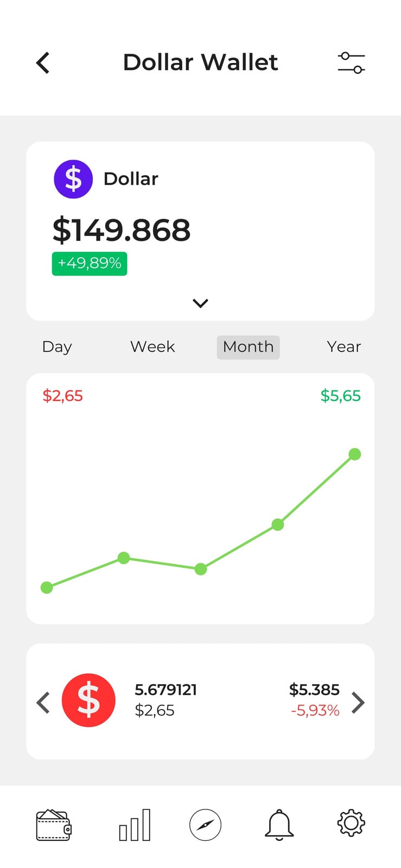Viewport: 401px width, 868px height.
Task: Select the highest point on the chart
Action: point(355,454)
